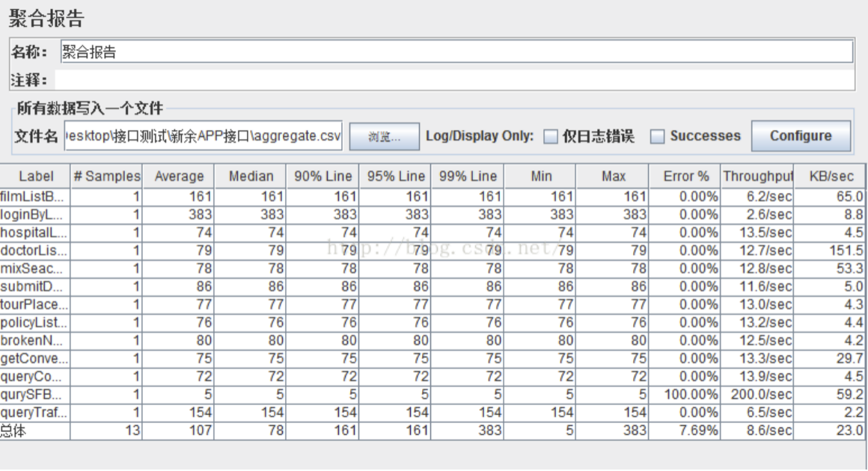
Task: Click the 名称 name input field
Action: tap(456, 52)
